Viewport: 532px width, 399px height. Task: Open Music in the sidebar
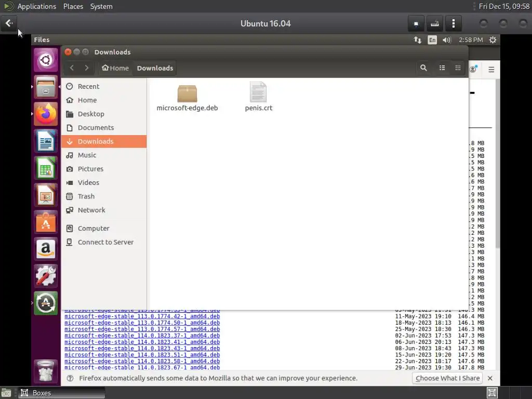pyautogui.click(x=104, y=155)
